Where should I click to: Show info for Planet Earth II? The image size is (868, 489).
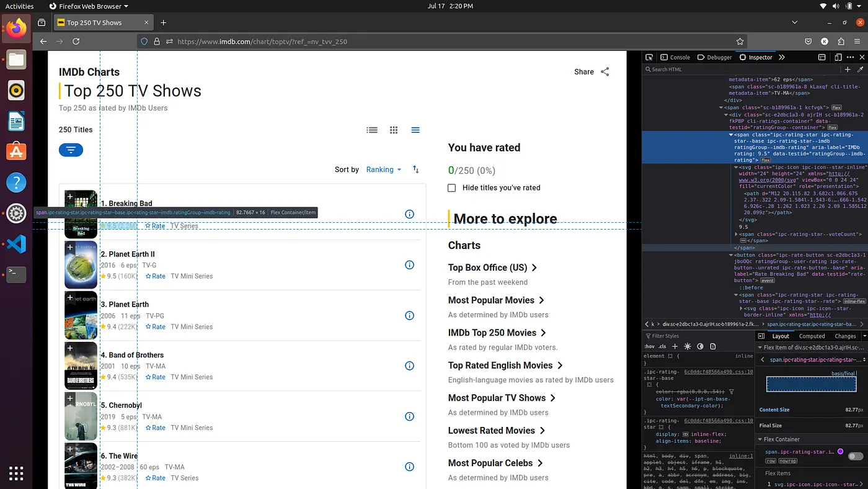point(409,265)
